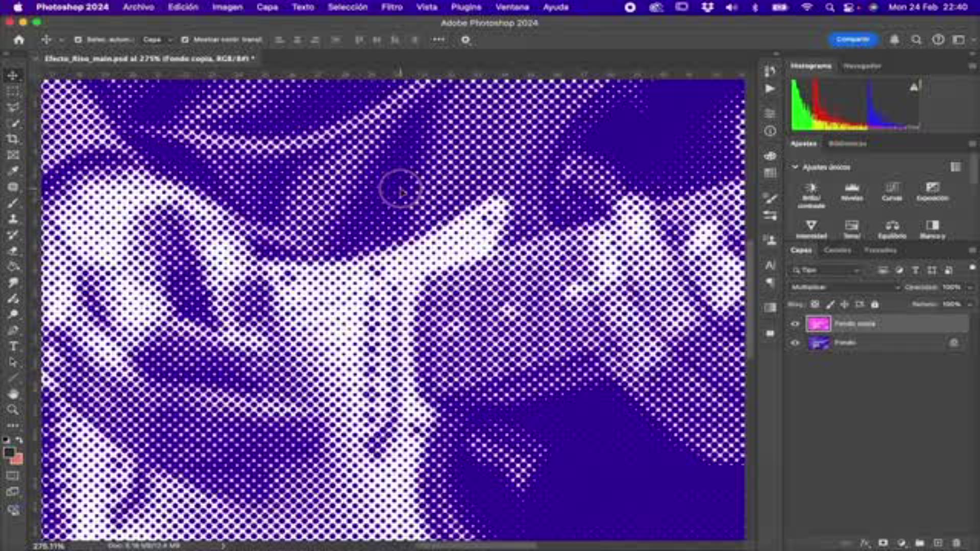Screen dimensions: 980x551
Task: Enable Selec. autom. checkbox
Action: (x=78, y=40)
